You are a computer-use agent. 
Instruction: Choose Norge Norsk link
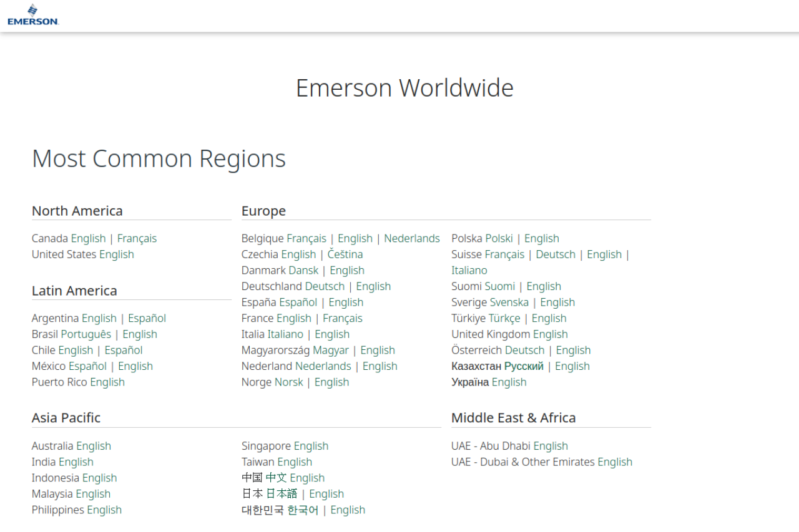(289, 382)
